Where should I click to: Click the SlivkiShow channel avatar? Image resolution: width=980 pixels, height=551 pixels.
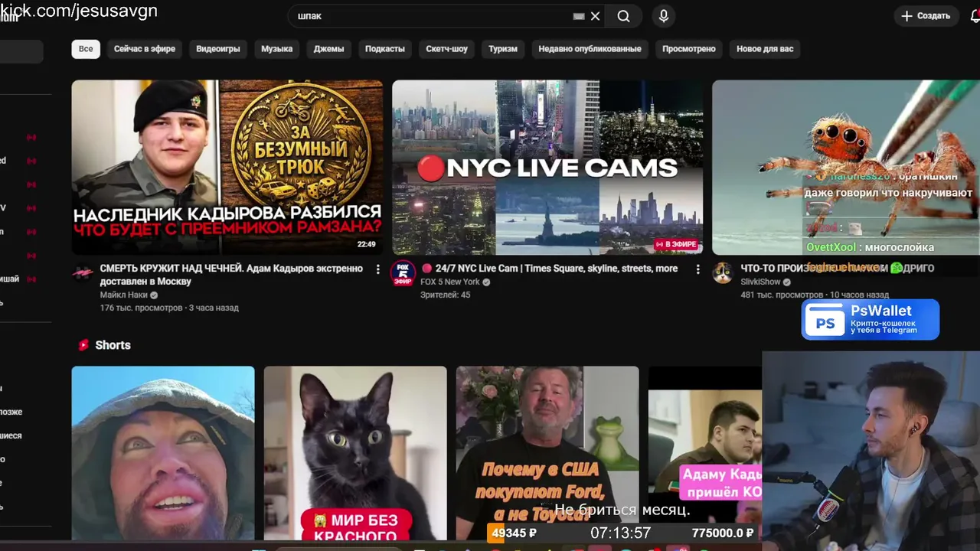pos(723,272)
